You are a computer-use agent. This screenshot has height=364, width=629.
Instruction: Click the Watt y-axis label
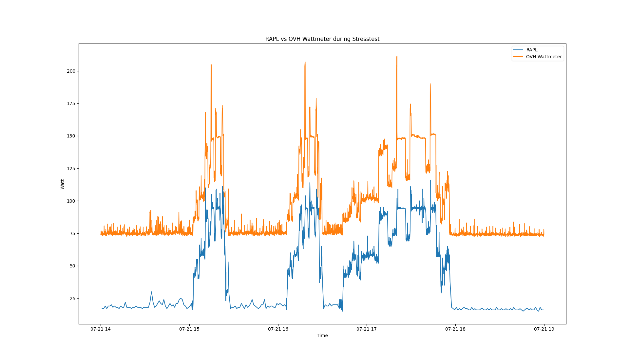tap(62, 184)
